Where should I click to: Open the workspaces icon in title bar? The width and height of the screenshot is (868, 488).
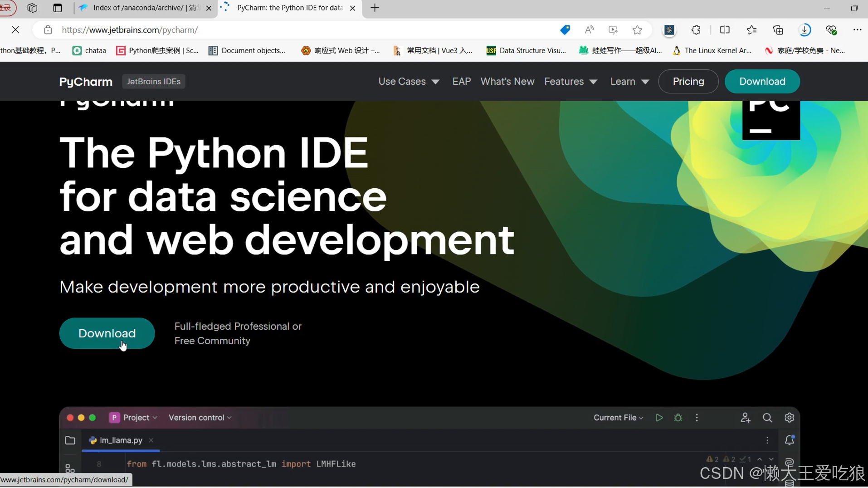point(32,8)
